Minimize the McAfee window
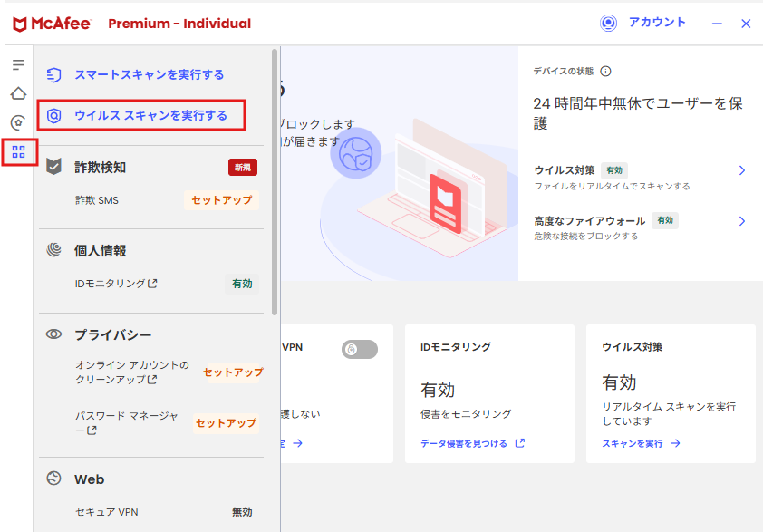 click(717, 24)
